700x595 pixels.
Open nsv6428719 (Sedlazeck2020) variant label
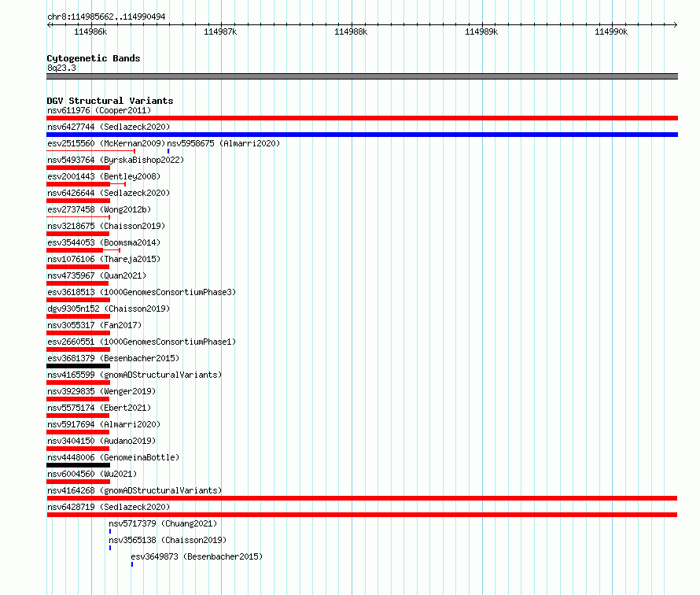click(109, 507)
